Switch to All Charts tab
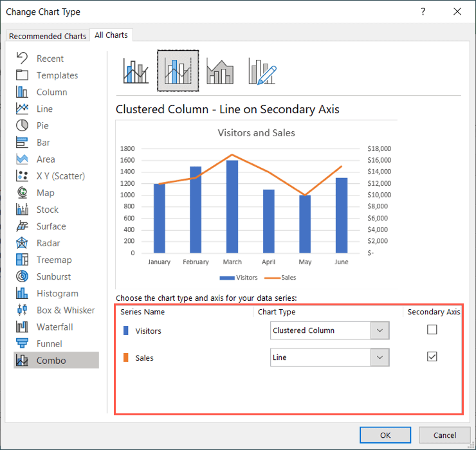Image resolution: width=476 pixels, height=450 pixels. pos(111,35)
